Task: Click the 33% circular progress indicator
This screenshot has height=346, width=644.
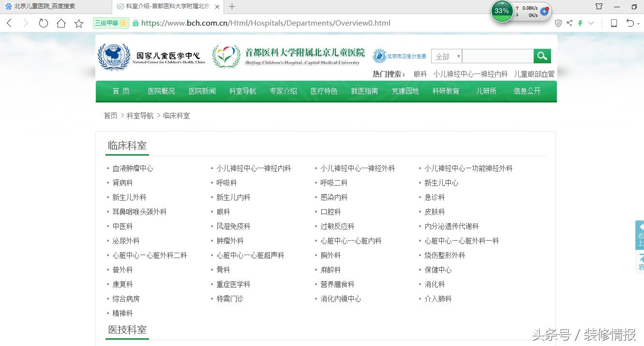Action: (x=502, y=11)
